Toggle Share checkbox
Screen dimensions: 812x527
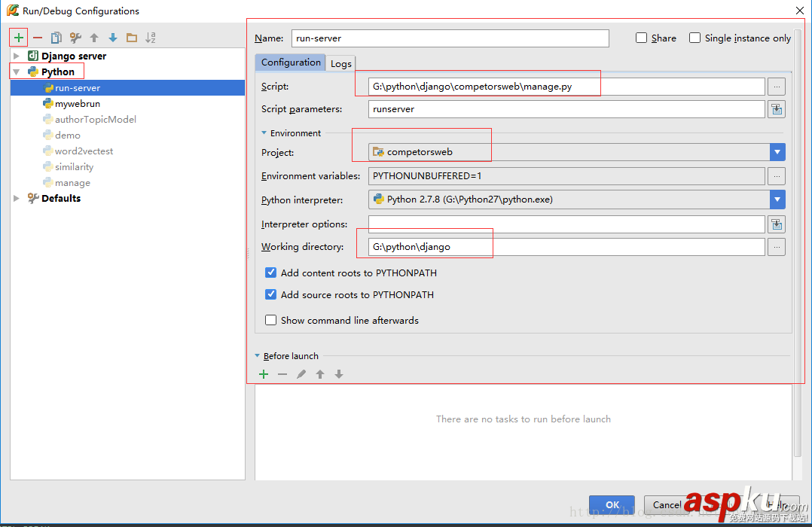(641, 38)
